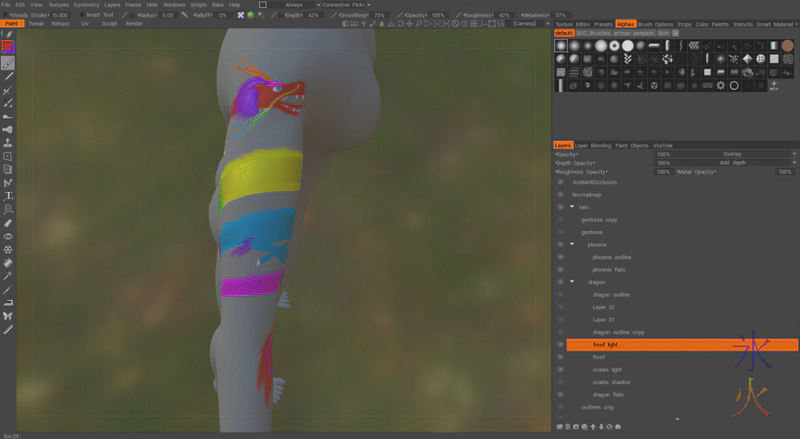Select the text tool in left toolbar
The width and height of the screenshot is (800, 439).
[x=8, y=196]
